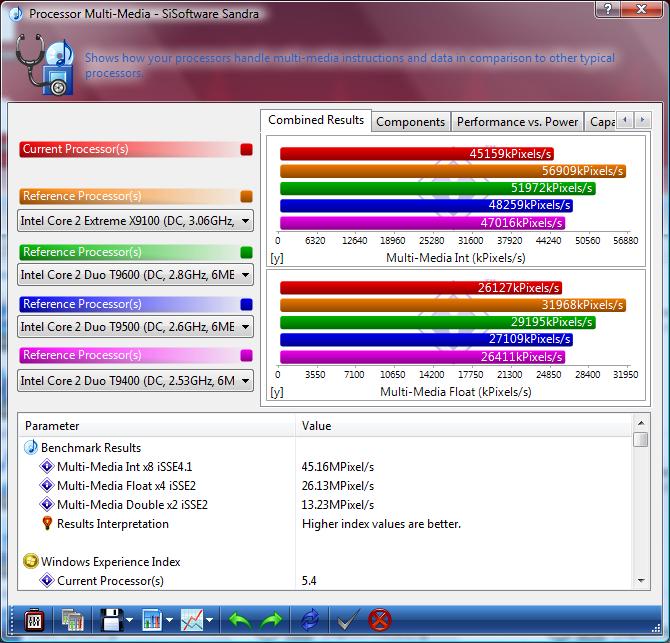Switch to the Combined Results tab

316,120
